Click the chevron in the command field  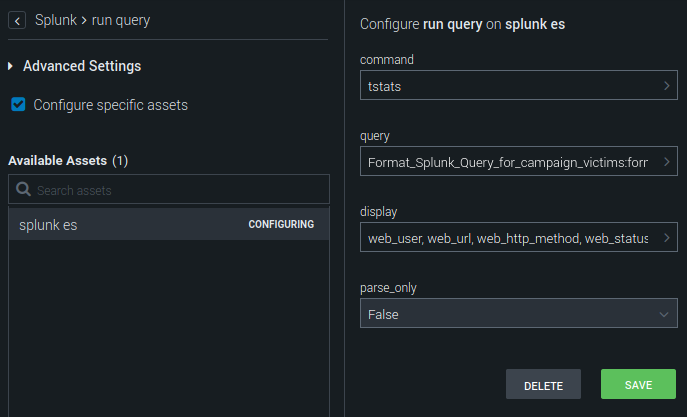click(x=666, y=87)
